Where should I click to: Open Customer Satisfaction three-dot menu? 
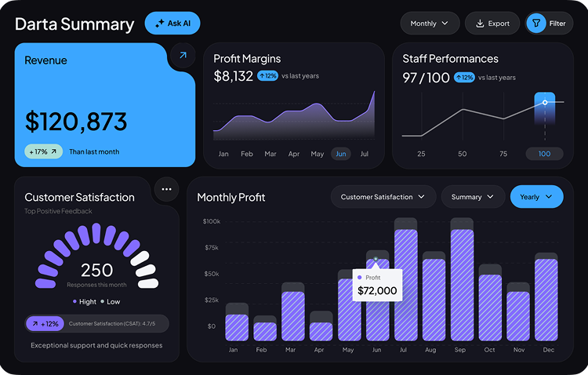tap(165, 189)
